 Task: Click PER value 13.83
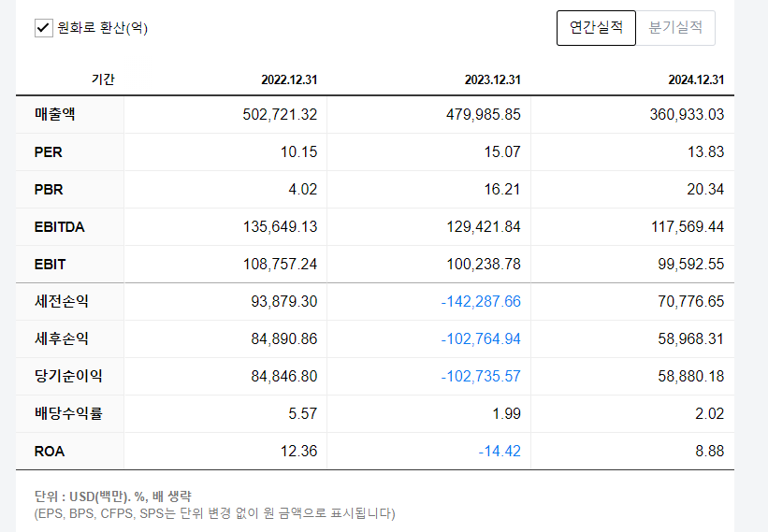coord(706,152)
